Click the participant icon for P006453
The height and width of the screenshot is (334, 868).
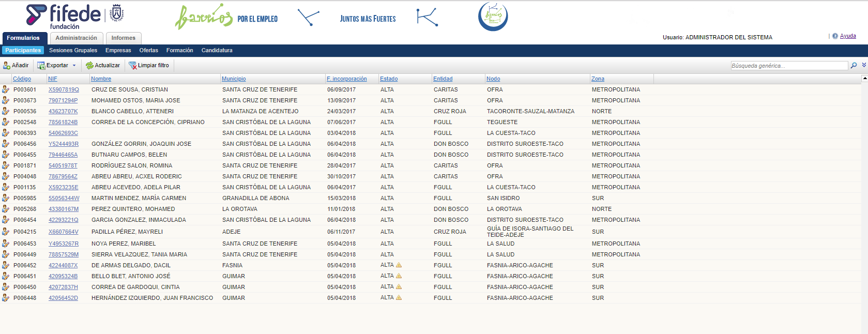click(x=6, y=244)
